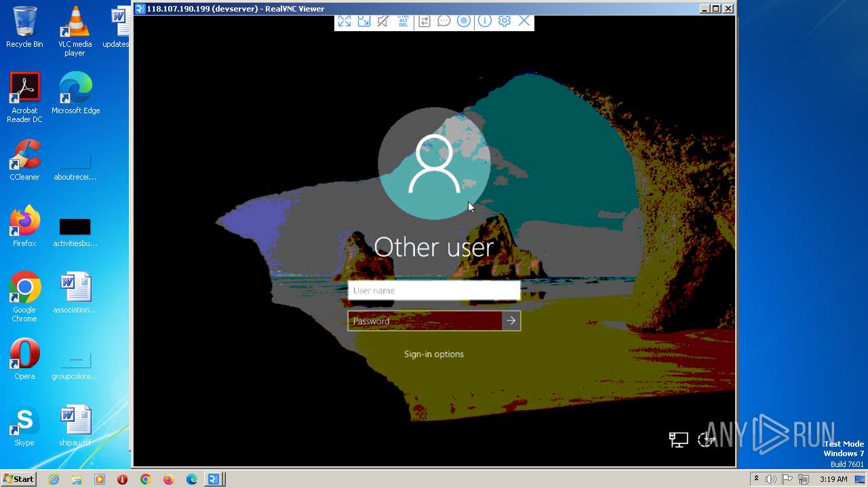The width and height of the screenshot is (868, 488).
Task: Click the User name field
Action: [434, 291]
